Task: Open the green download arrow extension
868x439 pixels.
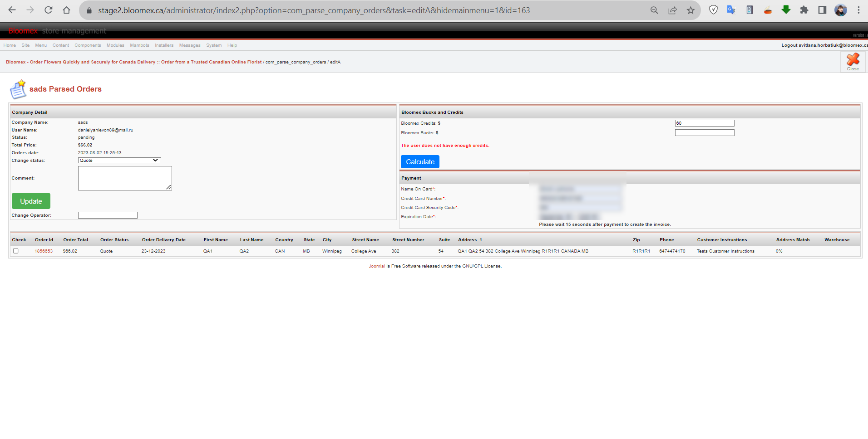Action: coord(786,10)
